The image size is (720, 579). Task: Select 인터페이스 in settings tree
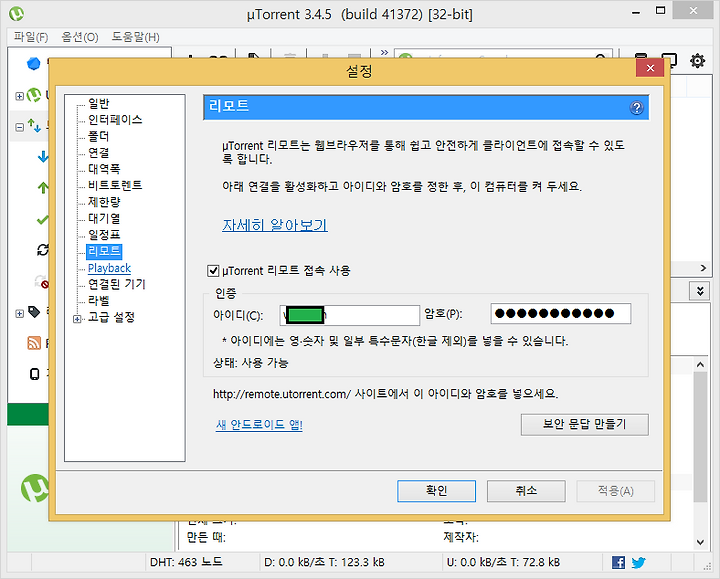[x=115, y=120]
